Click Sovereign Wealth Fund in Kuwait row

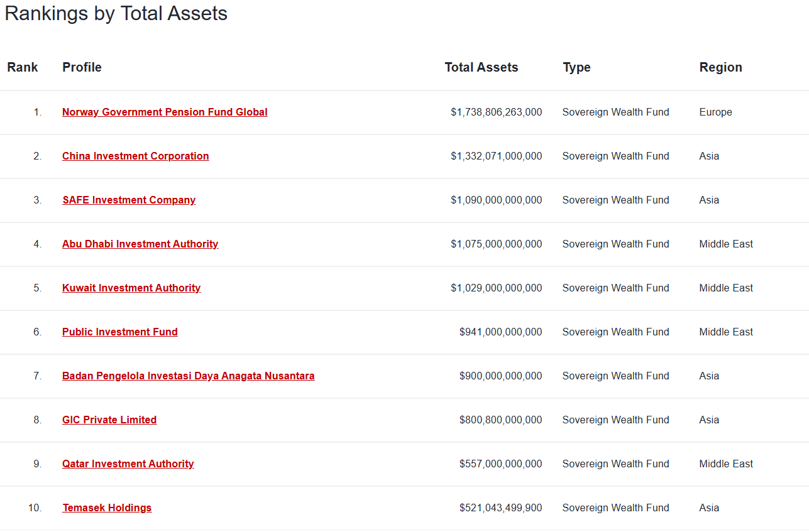coord(615,288)
